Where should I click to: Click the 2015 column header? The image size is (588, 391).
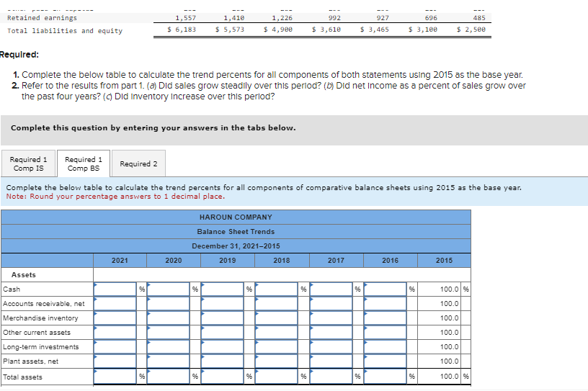pos(444,260)
